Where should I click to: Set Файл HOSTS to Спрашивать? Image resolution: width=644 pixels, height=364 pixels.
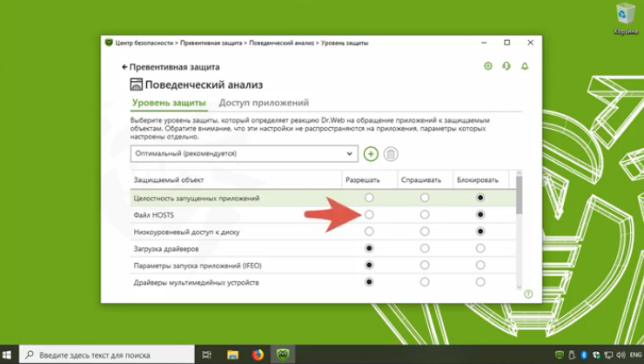coord(425,215)
